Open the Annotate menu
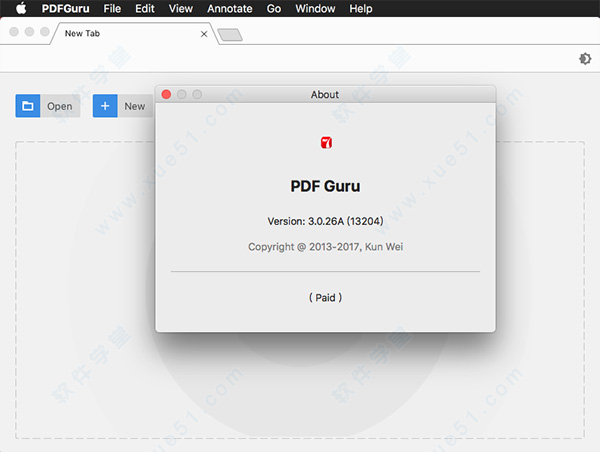Image resolution: width=600 pixels, height=452 pixels. 230,8
